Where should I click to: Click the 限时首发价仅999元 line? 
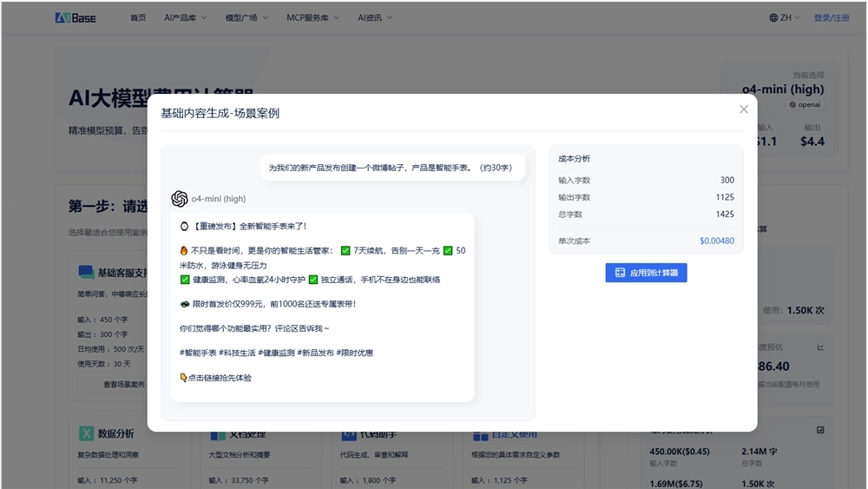tap(268, 304)
